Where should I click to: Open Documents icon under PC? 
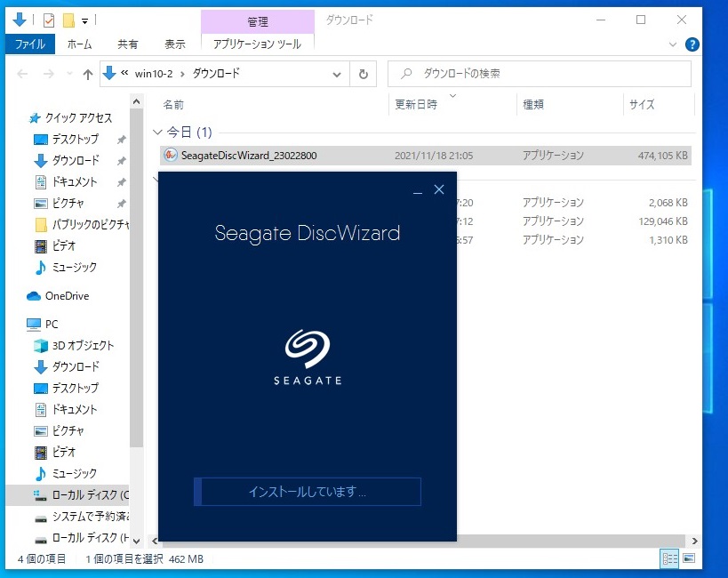coord(41,409)
